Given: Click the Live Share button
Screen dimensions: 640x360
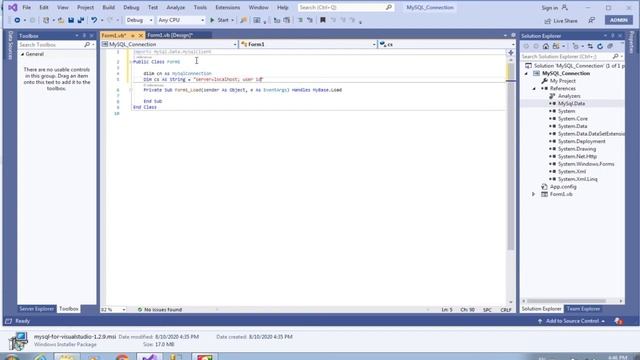Looking at the screenshot, I should (x=561, y=21).
